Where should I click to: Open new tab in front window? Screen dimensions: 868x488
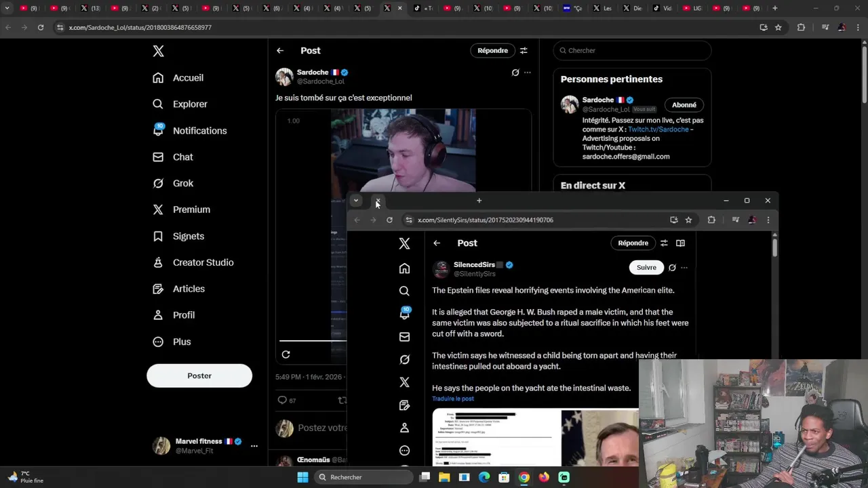(479, 201)
